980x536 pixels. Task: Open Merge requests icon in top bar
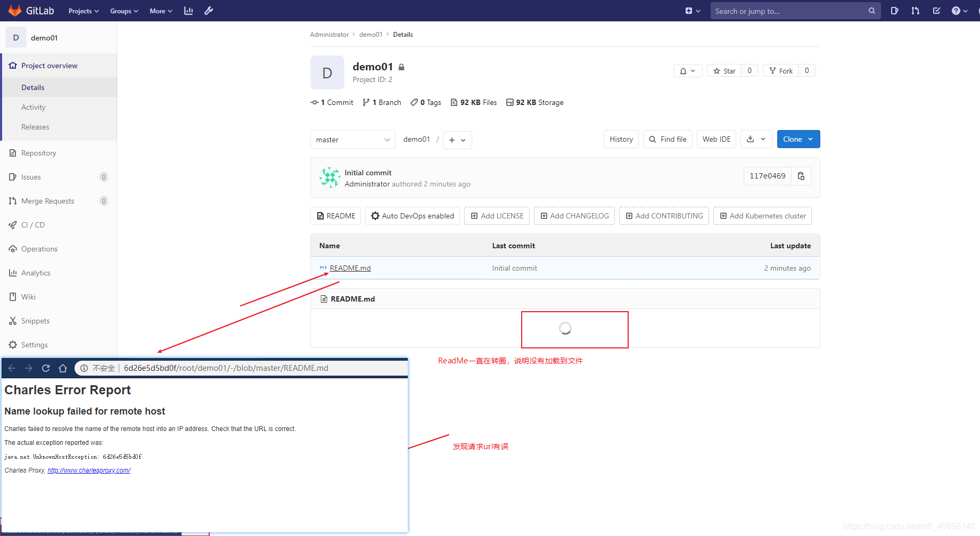pos(915,11)
